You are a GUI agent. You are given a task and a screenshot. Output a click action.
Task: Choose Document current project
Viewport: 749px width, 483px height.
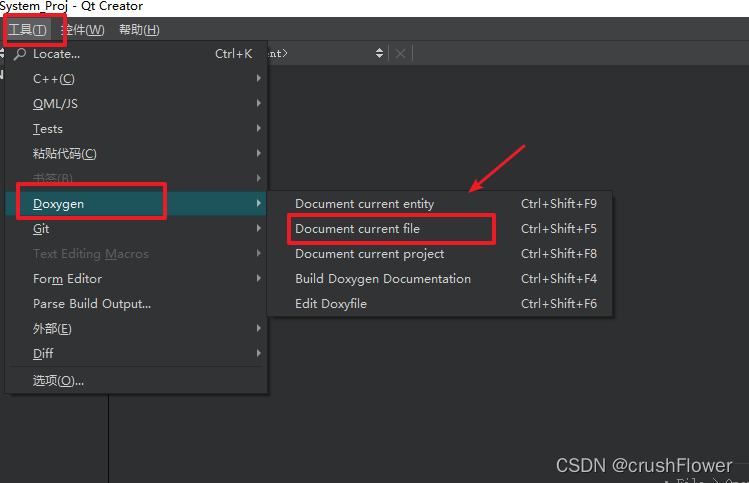pos(439,253)
